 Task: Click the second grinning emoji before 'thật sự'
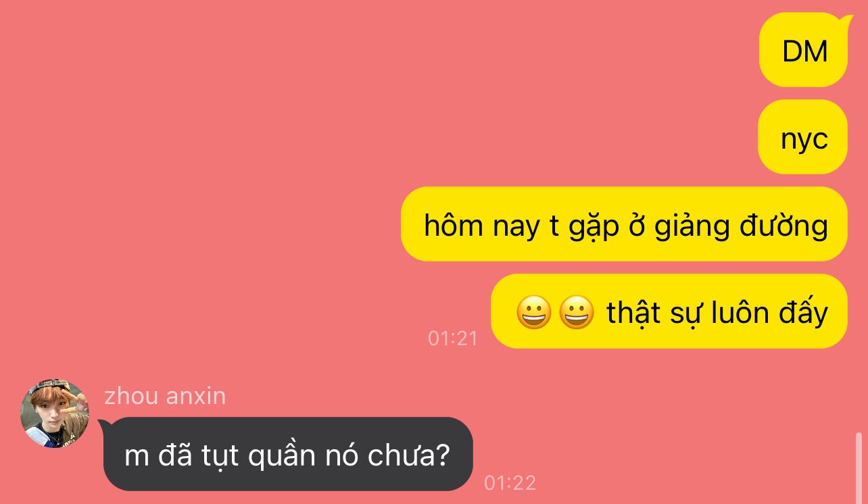[x=577, y=313]
